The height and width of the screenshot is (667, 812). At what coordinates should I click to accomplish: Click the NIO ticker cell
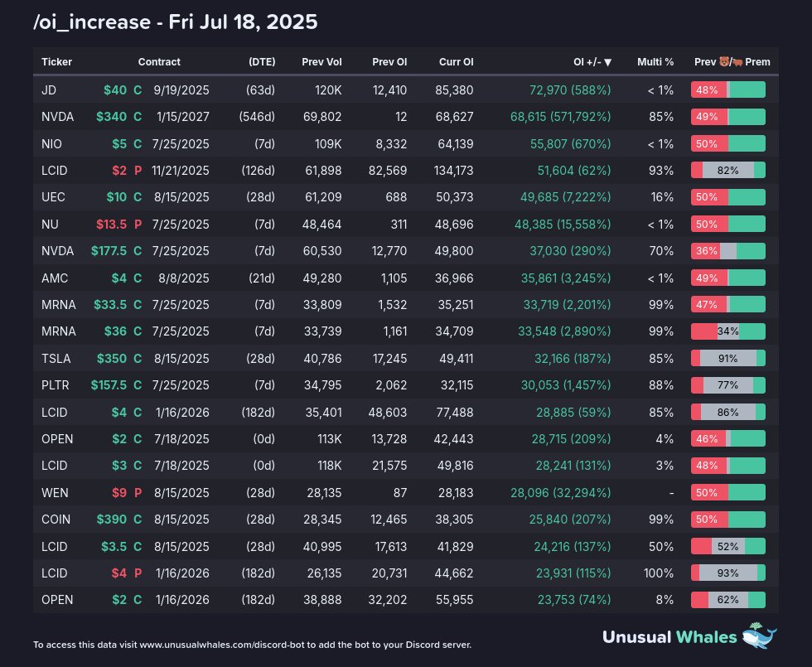click(51, 143)
